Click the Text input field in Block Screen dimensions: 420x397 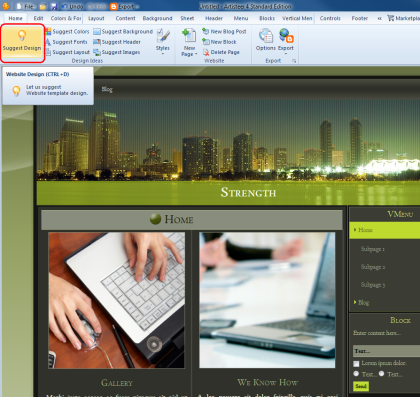386,351
